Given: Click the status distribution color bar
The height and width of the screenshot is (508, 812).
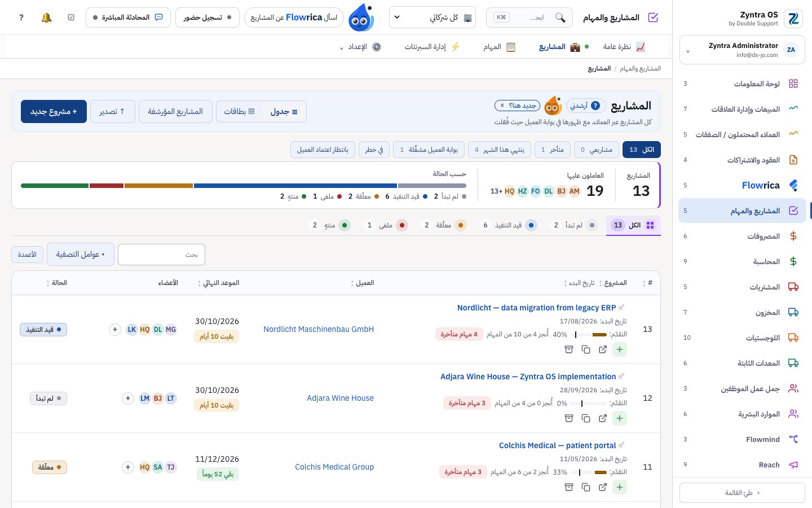Looking at the screenshot, I should pos(244,186).
